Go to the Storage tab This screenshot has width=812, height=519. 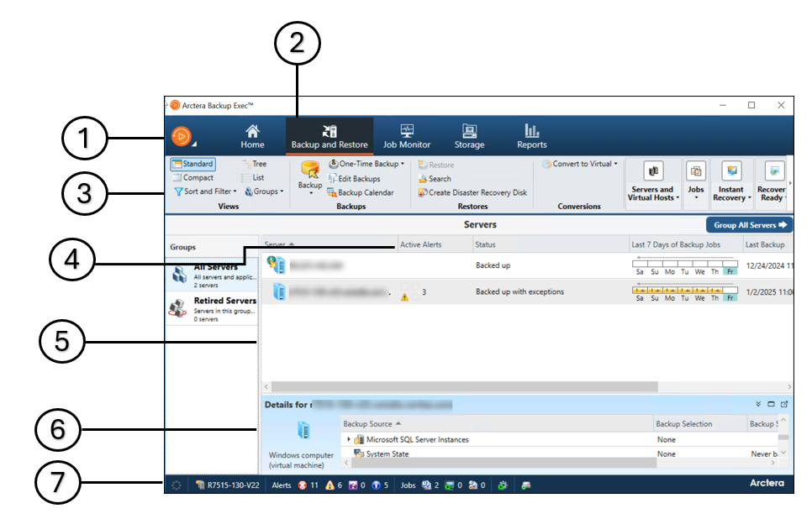pyautogui.click(x=469, y=137)
